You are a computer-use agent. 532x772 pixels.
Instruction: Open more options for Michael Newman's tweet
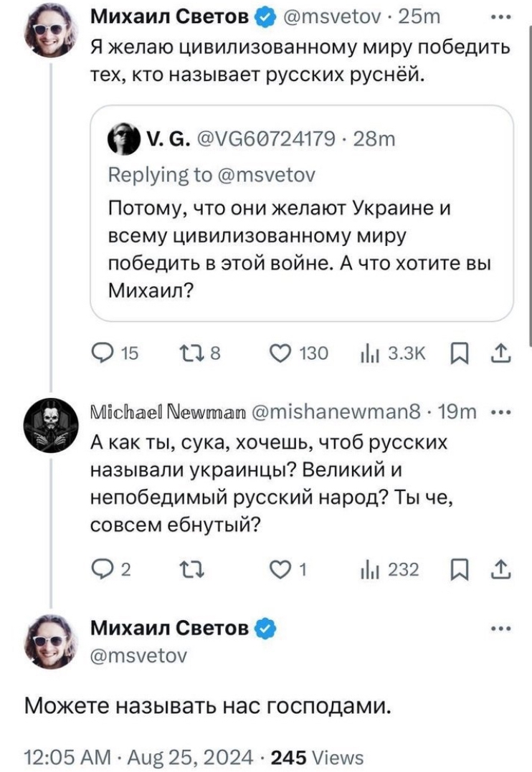[500, 412]
